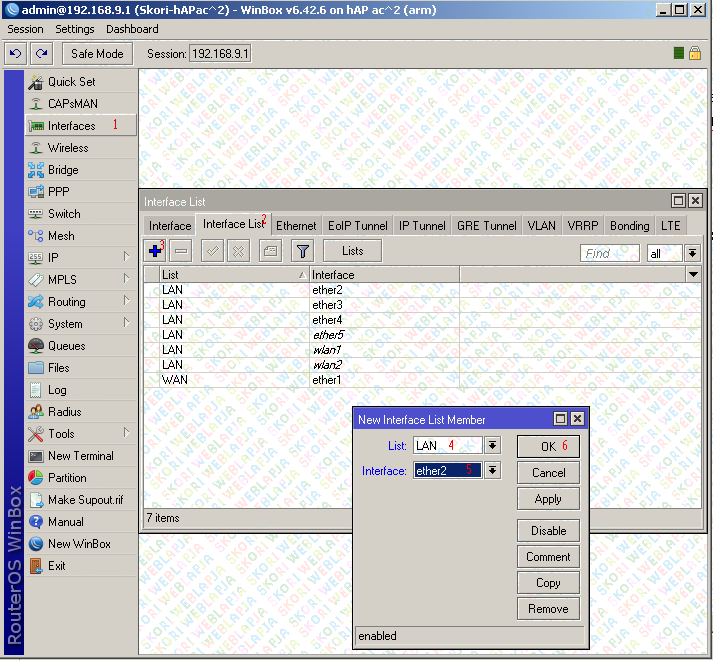Click the red minus remove icon
This screenshot has width=713, height=660.
coord(181,251)
